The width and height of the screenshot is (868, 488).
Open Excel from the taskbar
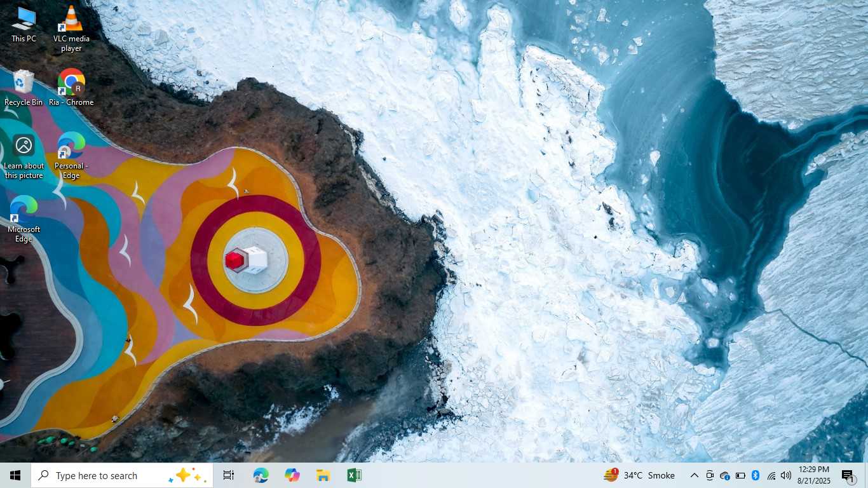click(x=354, y=475)
